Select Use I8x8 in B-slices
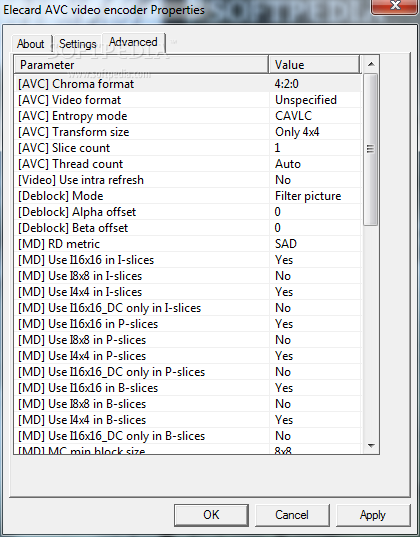Screen dimensions: 420x537 point(188,404)
